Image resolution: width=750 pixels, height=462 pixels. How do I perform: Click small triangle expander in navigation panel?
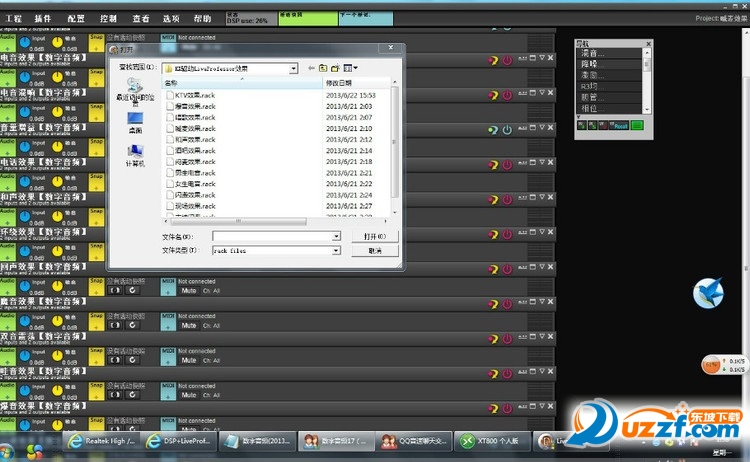[x=578, y=117]
